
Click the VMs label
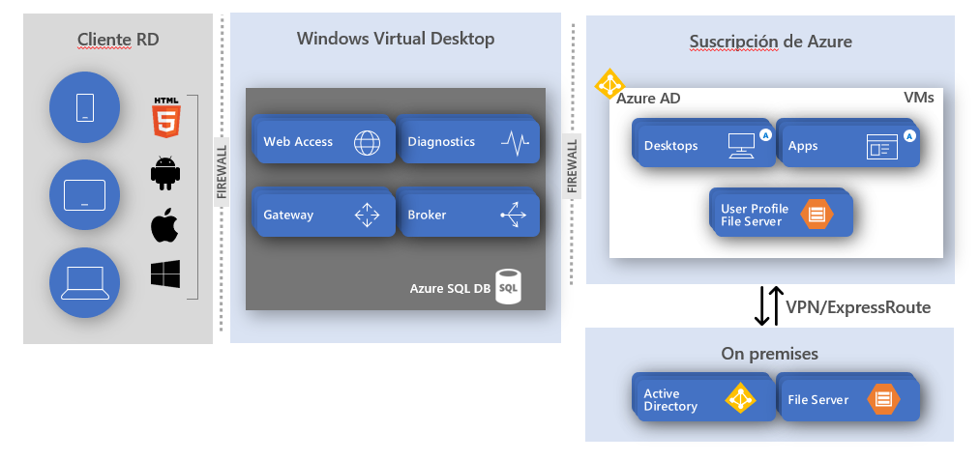pos(919,98)
